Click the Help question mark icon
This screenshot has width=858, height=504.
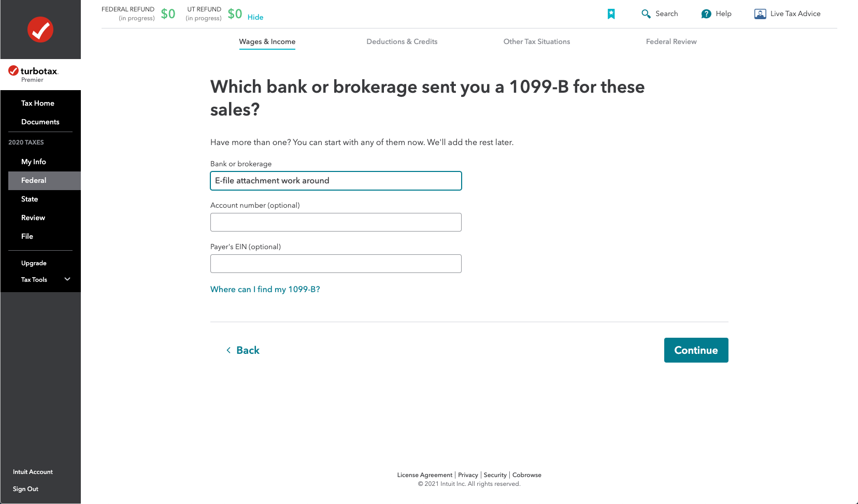(706, 14)
